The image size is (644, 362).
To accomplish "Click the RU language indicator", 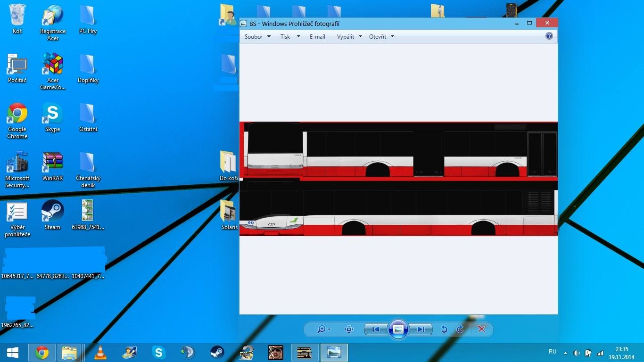I will click(x=552, y=352).
